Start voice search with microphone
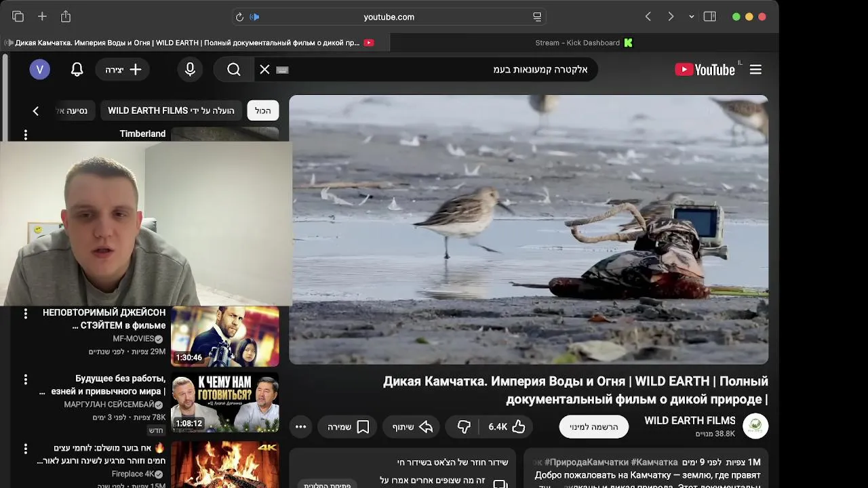 click(190, 69)
